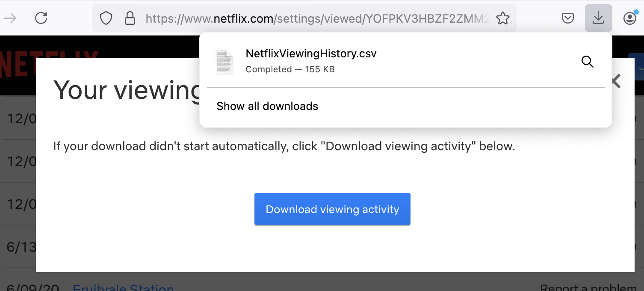Close the viewing activity dialog
The image size is (644, 291).
coord(616,81)
